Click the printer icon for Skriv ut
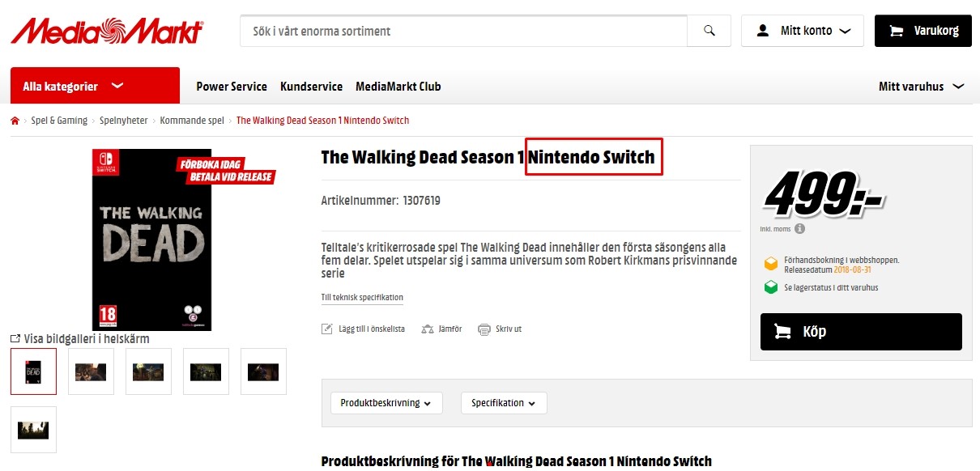 (x=484, y=329)
